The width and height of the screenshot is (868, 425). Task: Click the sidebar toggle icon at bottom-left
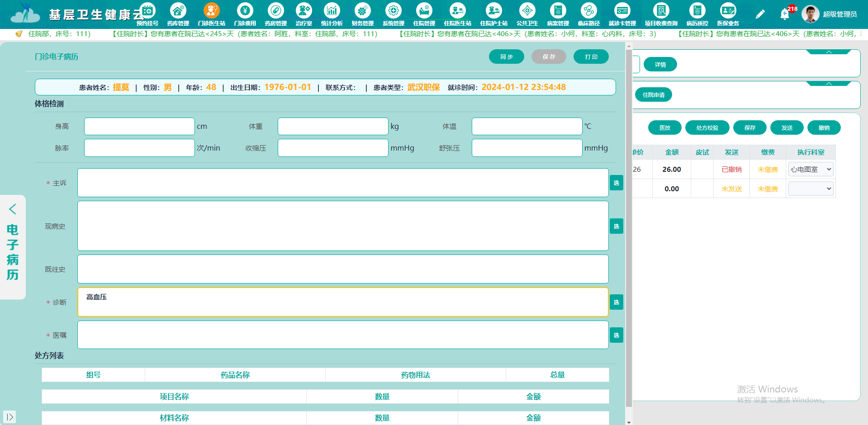pyautogui.click(x=9, y=417)
